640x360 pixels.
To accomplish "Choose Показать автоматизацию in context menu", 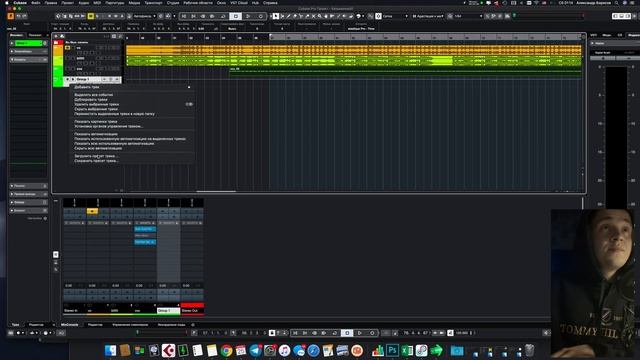I will coord(96,134).
